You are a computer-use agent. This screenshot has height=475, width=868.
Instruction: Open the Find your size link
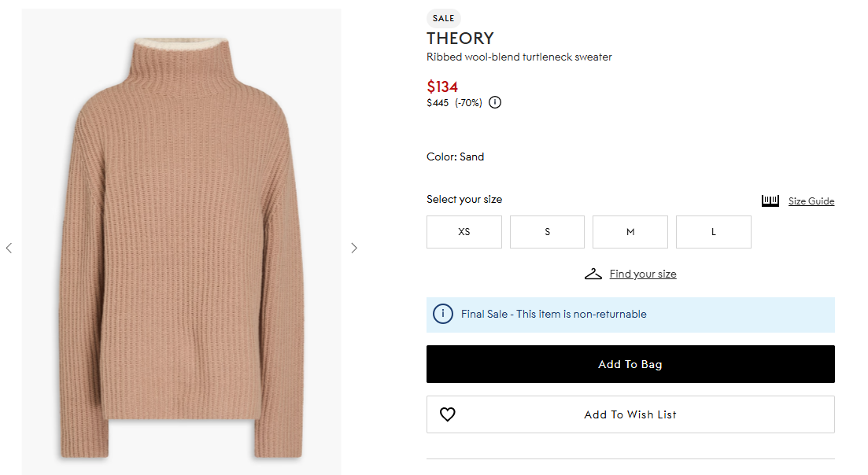tap(643, 274)
